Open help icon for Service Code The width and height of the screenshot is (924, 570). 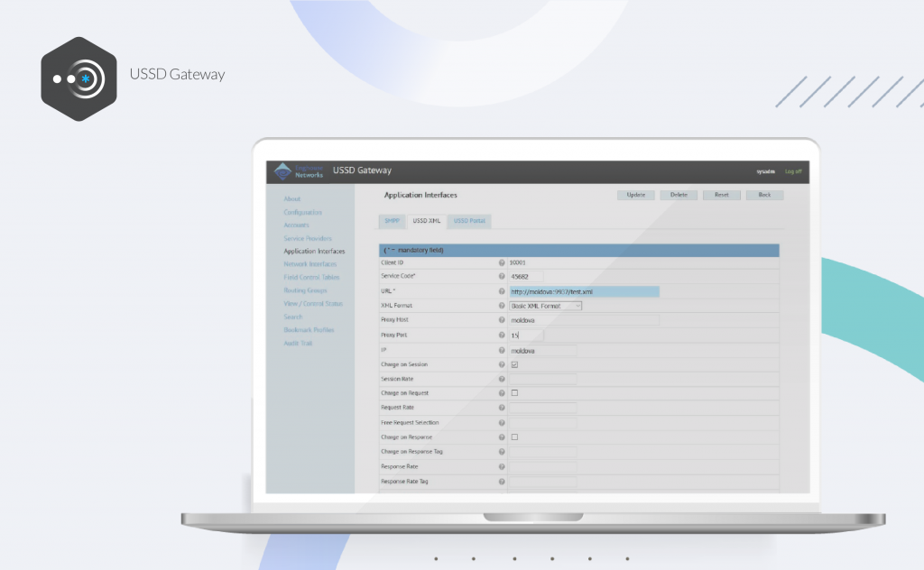click(502, 276)
